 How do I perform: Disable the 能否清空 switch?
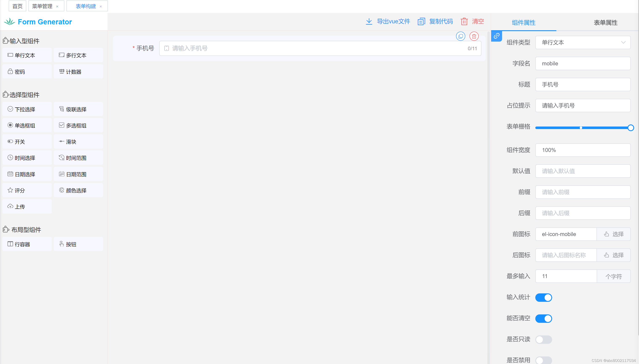[544, 319]
